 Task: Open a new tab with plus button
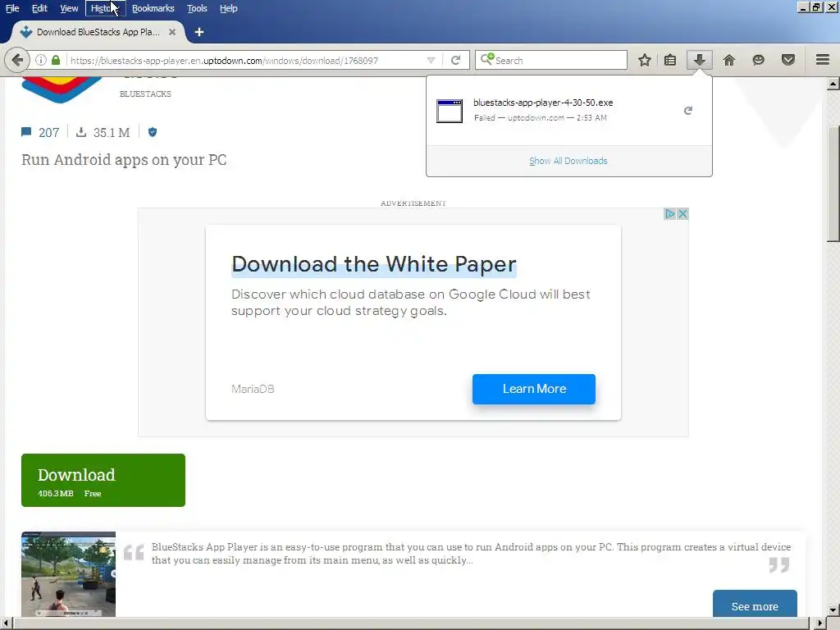199,32
